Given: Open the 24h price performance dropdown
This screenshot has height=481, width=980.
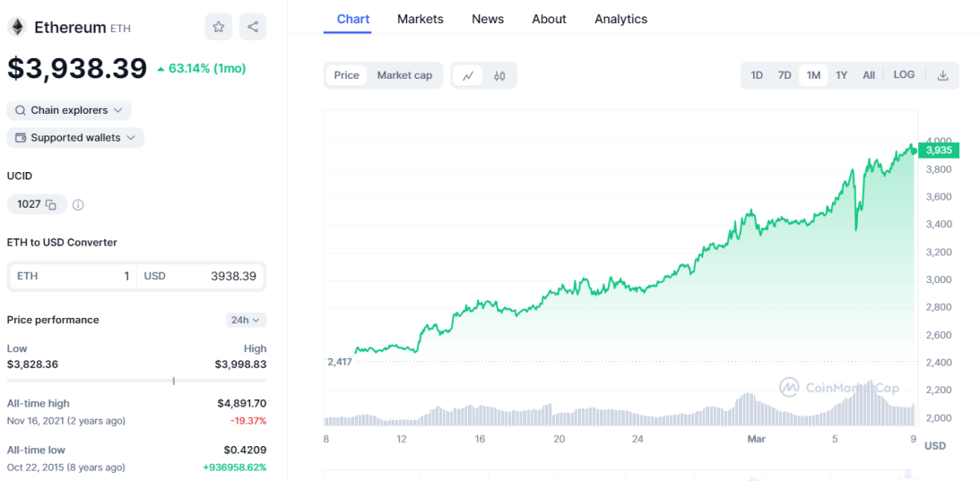Looking at the screenshot, I should coord(247,320).
